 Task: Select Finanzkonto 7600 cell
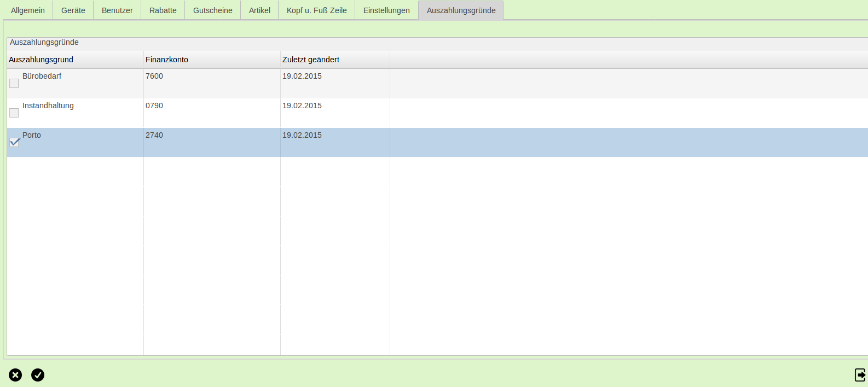pyautogui.click(x=154, y=77)
